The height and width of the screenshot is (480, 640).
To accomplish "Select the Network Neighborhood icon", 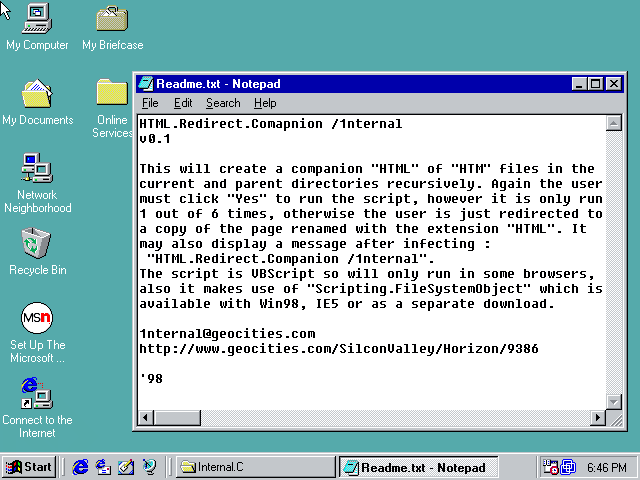I will click(x=37, y=183).
